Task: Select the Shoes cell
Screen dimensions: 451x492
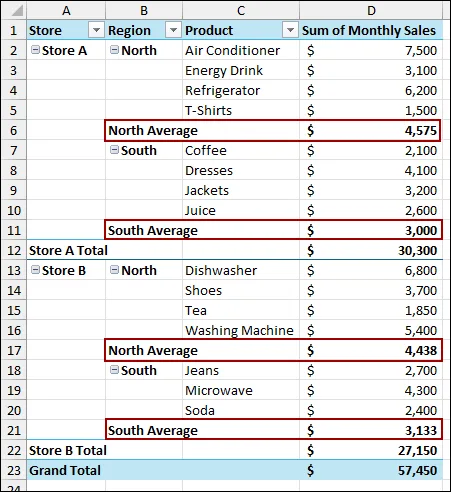Action: [x=241, y=290]
